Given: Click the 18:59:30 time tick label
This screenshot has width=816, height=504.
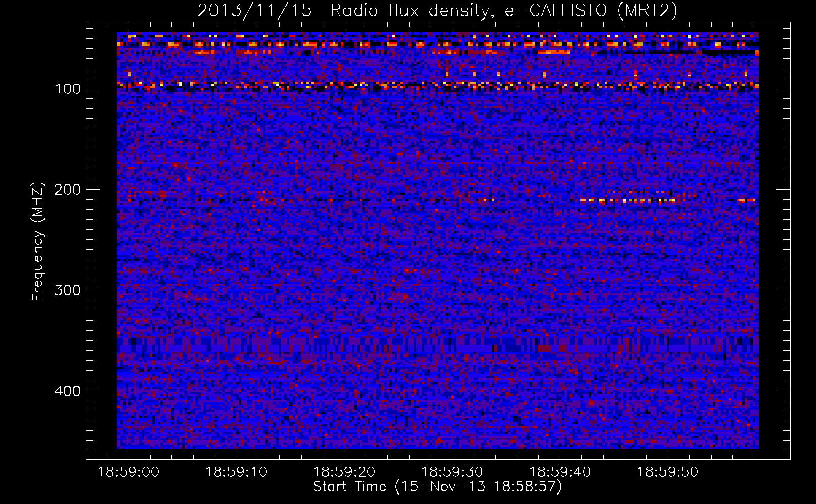Looking at the screenshot, I should [x=452, y=472].
